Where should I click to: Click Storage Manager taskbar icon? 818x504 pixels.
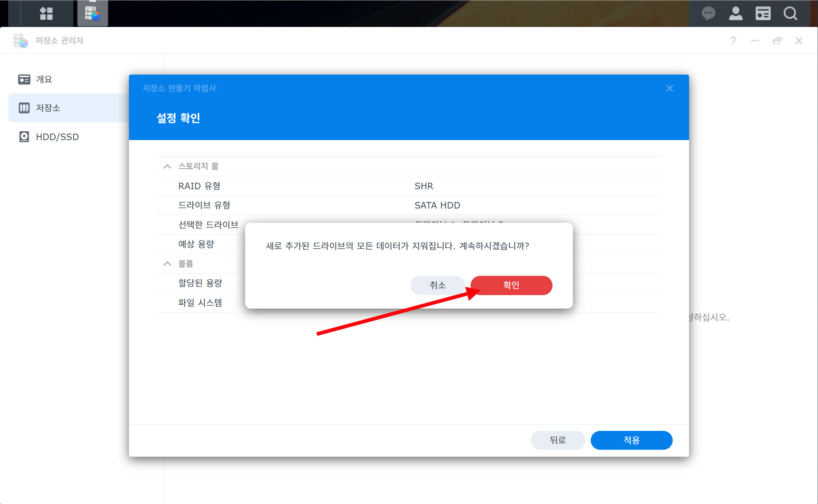[x=93, y=13]
